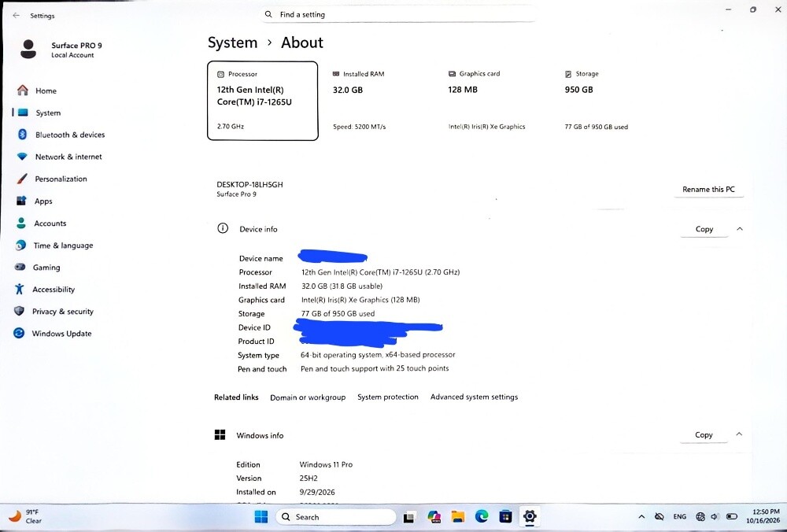Collapse the Device info section
Viewport: 787px width, 532px height.
[x=739, y=229]
